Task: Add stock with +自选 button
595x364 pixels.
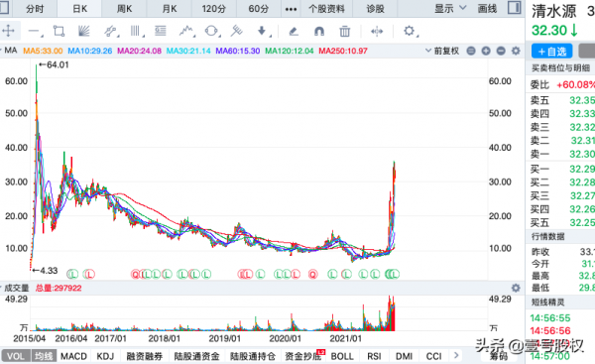Action: click(x=551, y=52)
